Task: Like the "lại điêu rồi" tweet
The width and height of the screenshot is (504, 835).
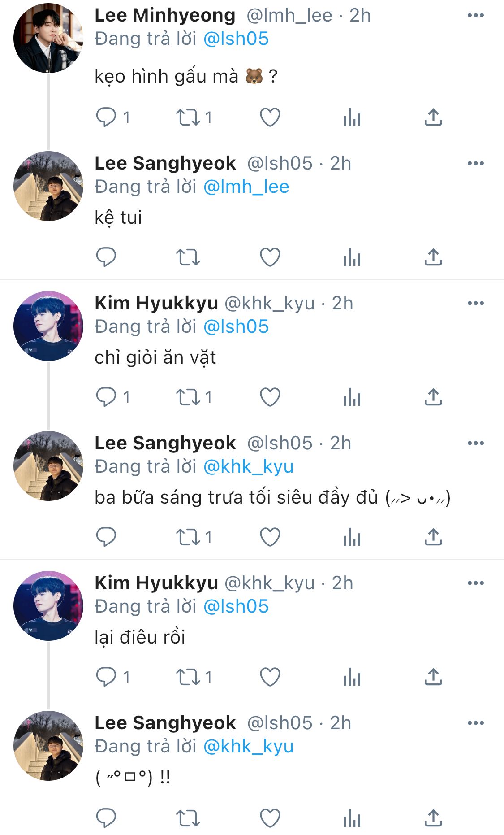Action: point(270,677)
